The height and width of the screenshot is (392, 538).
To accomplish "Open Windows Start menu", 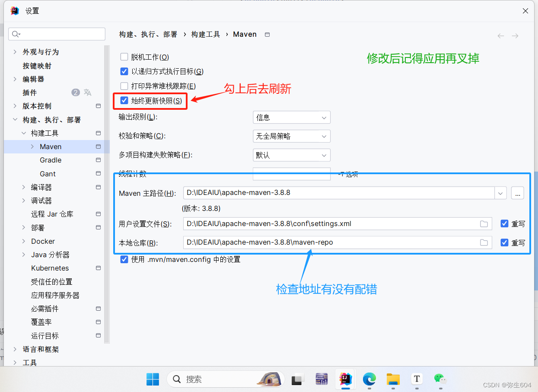I will tap(153, 379).
